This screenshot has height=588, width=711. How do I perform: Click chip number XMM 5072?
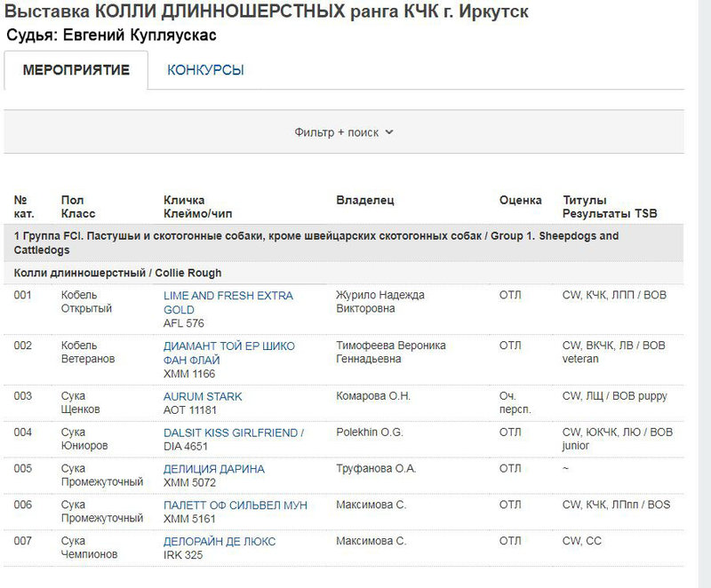point(189,482)
